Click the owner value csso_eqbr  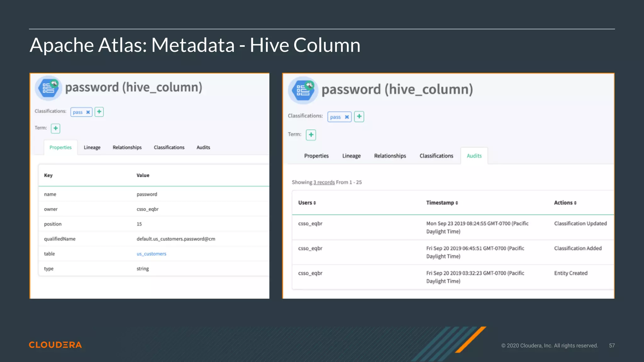pos(147,209)
